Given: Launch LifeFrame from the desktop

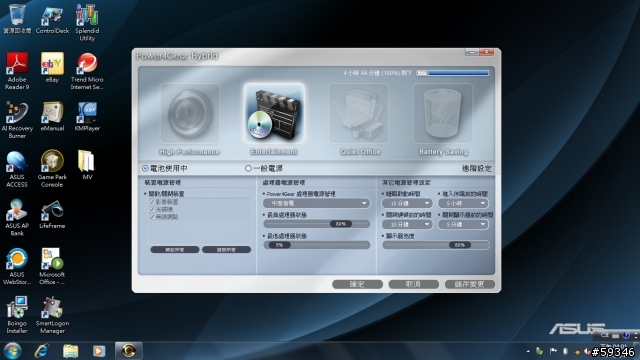Looking at the screenshot, I should tap(52, 213).
